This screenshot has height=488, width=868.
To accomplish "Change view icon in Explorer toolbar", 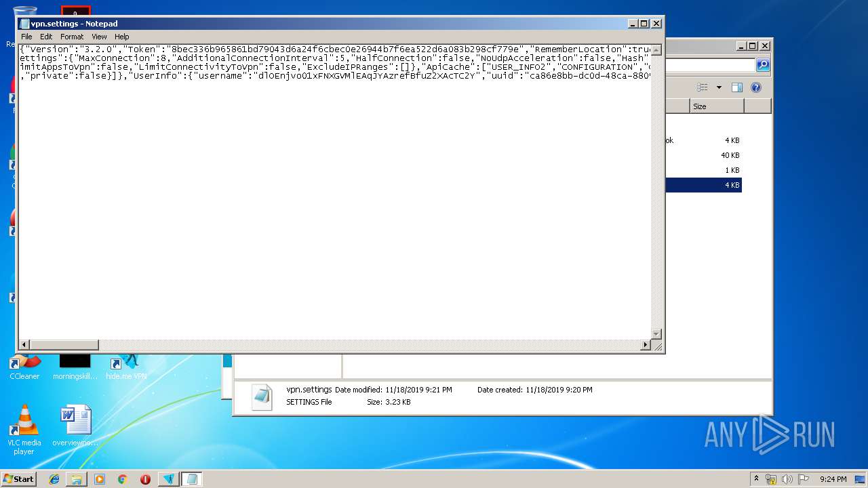I will [x=703, y=87].
